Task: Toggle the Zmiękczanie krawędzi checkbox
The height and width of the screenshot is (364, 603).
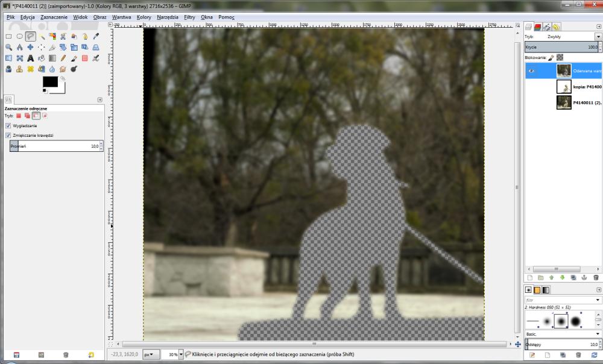Action: [x=8, y=136]
